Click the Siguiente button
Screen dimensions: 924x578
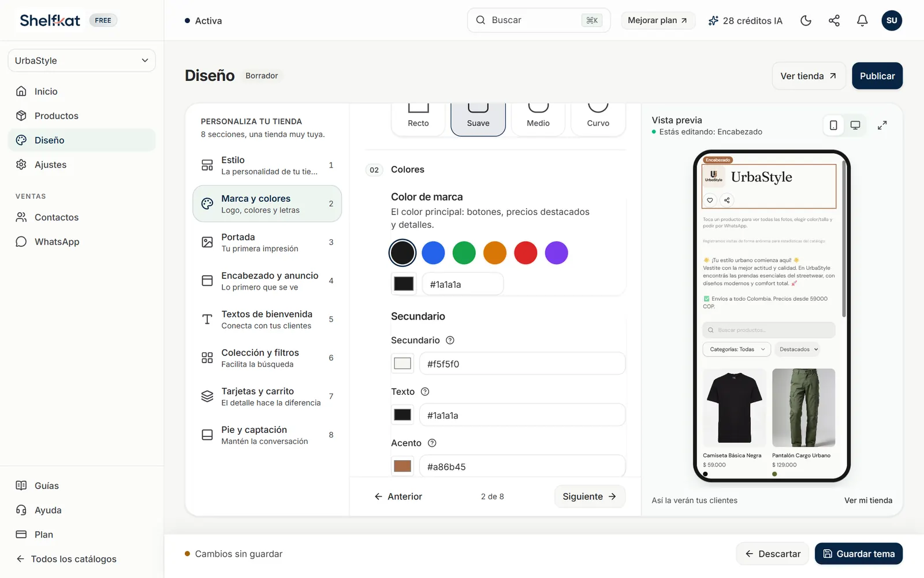590,497
